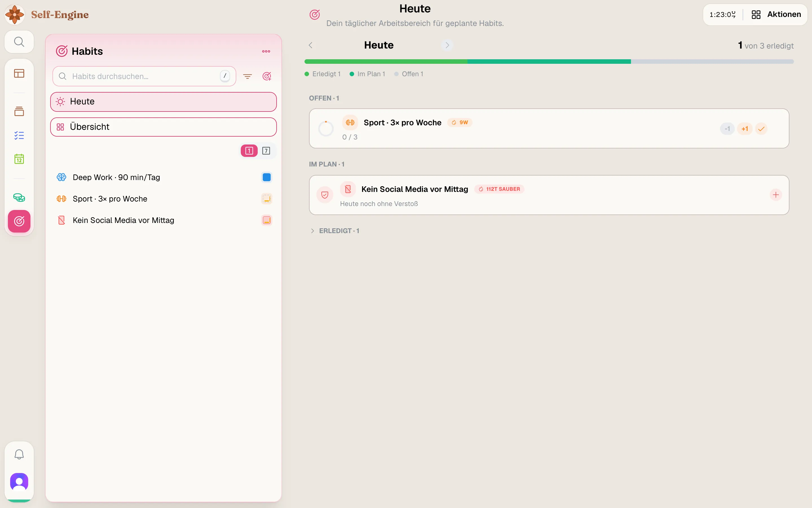This screenshot has height=508, width=812.
Task: Mark Sport habit done with checkmark
Action: (761, 129)
